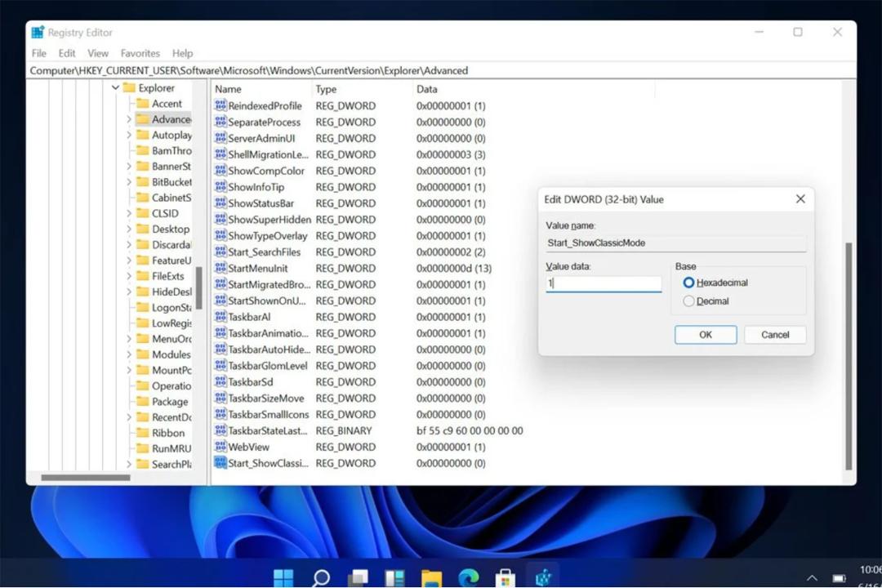Click the Ribbon folder icon
This screenshot has width=882, height=588.
(143, 433)
